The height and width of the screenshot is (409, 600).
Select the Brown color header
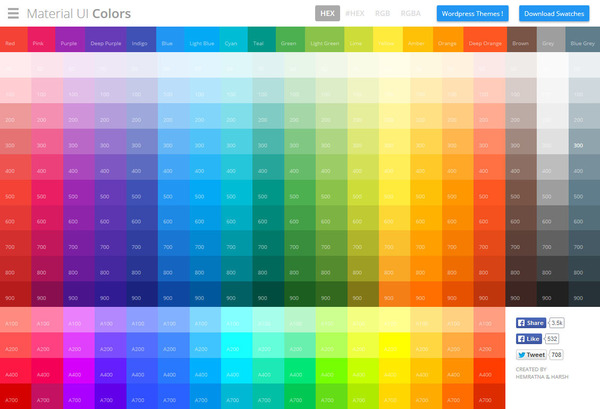(522, 39)
